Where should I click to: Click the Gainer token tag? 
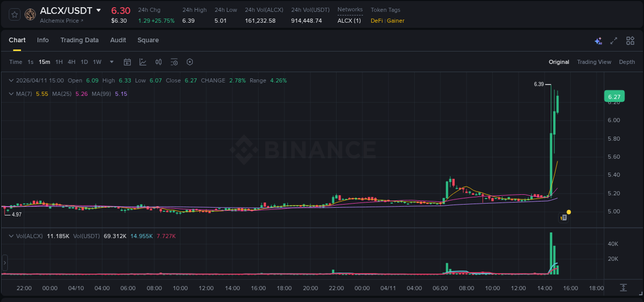396,21
